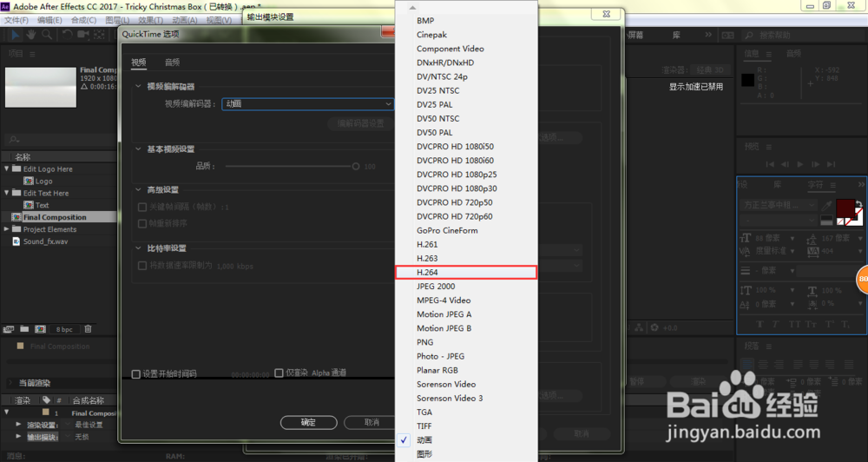Toggle the keyframe interval checkbox

[x=142, y=208]
